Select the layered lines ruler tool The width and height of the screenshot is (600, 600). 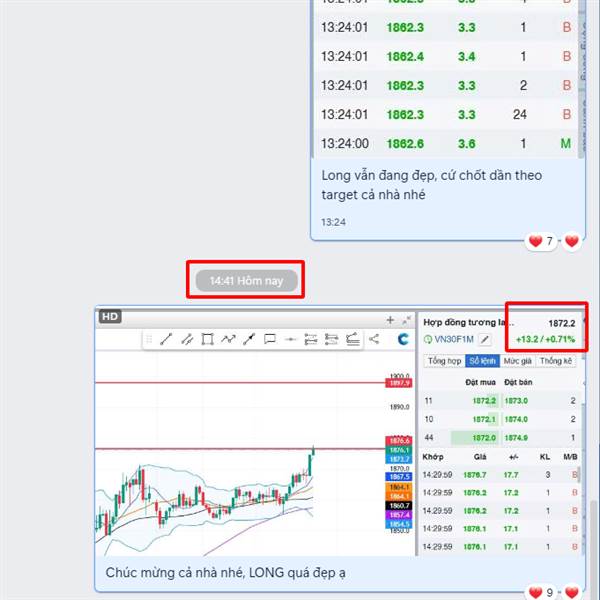pyautogui.click(x=352, y=339)
